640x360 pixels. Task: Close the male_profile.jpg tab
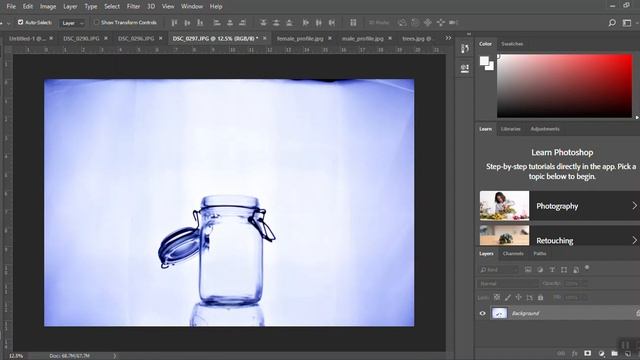pyautogui.click(x=390, y=38)
